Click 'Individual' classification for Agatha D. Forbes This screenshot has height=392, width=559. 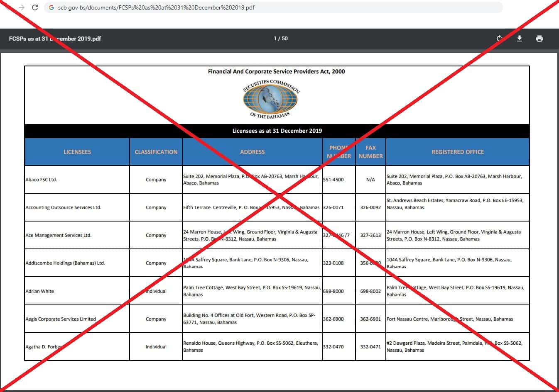tap(156, 347)
